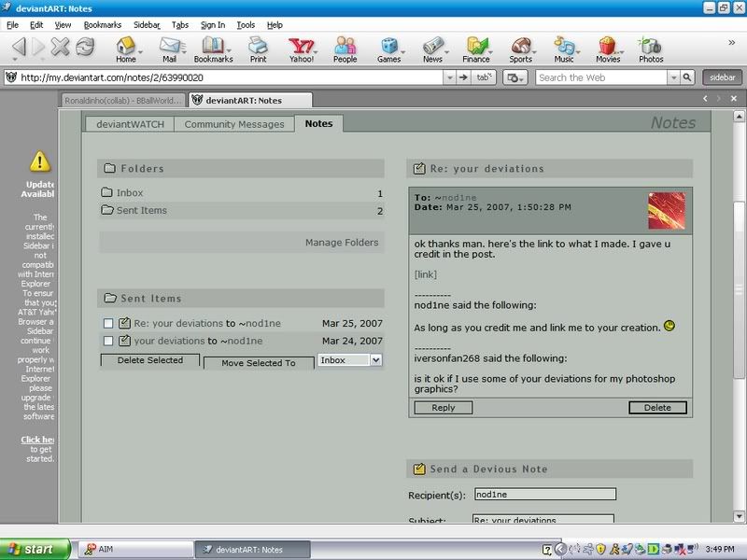Open the Back button history dropdown arrow
The width and height of the screenshot is (747, 560).
15,60
